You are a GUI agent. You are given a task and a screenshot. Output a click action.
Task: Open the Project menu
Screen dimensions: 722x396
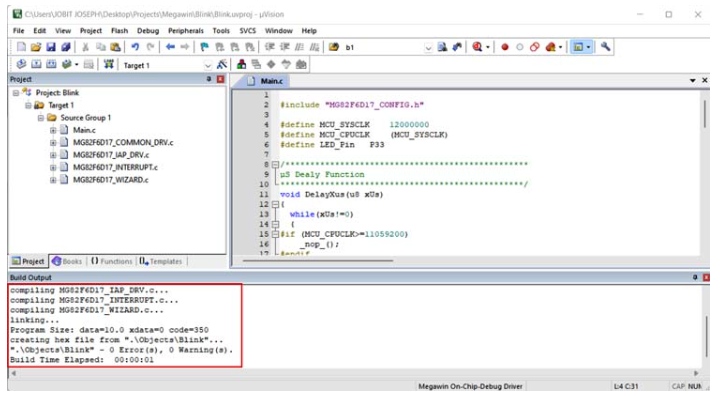(91, 31)
